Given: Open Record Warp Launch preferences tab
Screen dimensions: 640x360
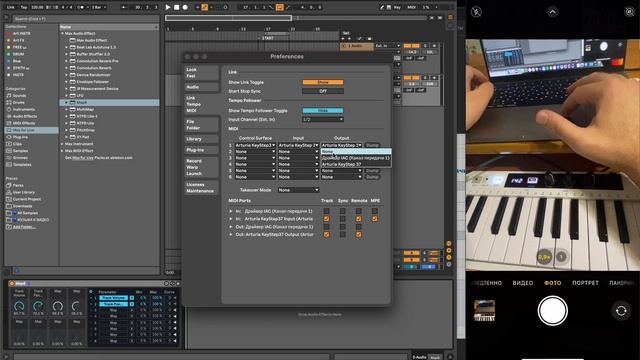Looking at the screenshot, I should tap(202, 167).
